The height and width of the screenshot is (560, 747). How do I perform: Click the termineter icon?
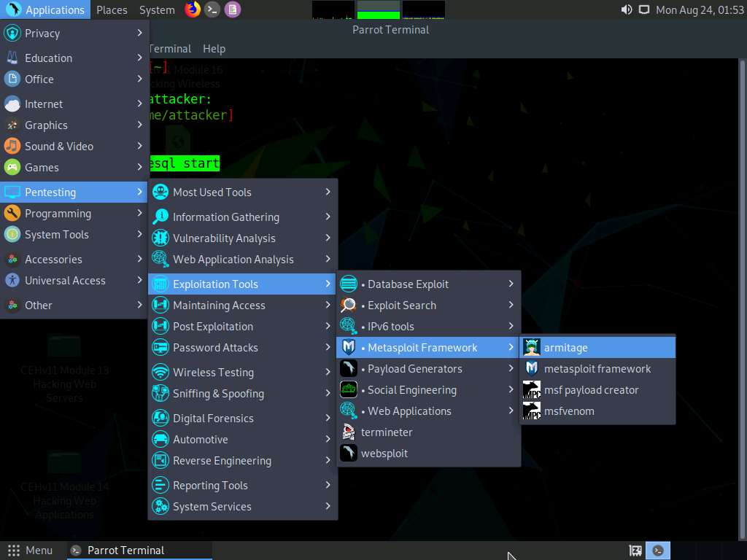point(349,432)
